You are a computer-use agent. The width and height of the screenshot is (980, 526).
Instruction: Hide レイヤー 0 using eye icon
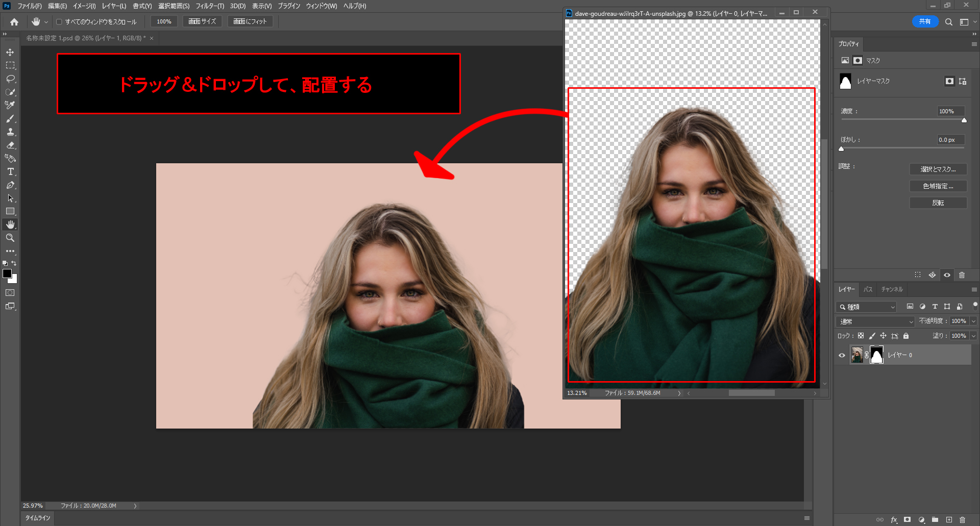842,355
